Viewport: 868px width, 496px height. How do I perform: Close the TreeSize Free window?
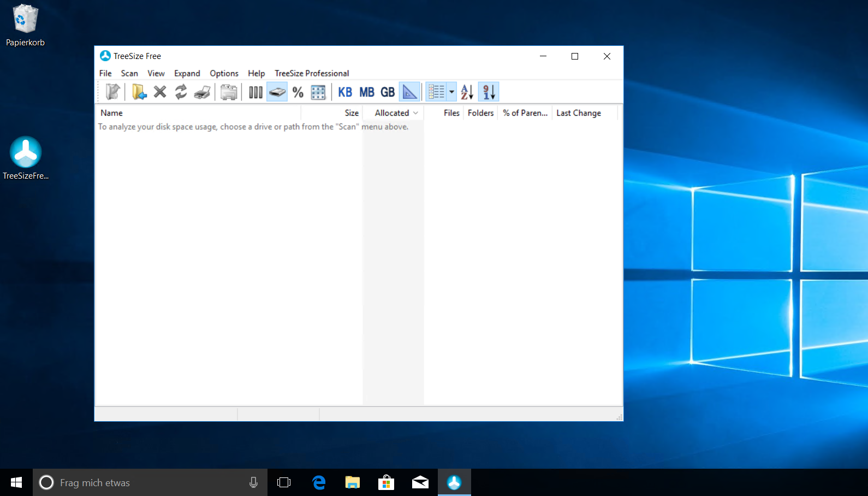pyautogui.click(x=607, y=56)
